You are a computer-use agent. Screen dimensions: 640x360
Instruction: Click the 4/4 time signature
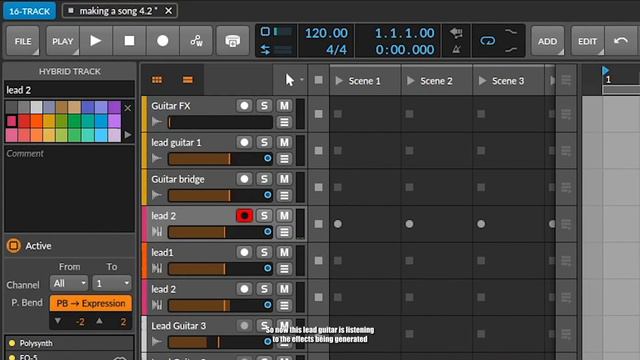(336, 50)
